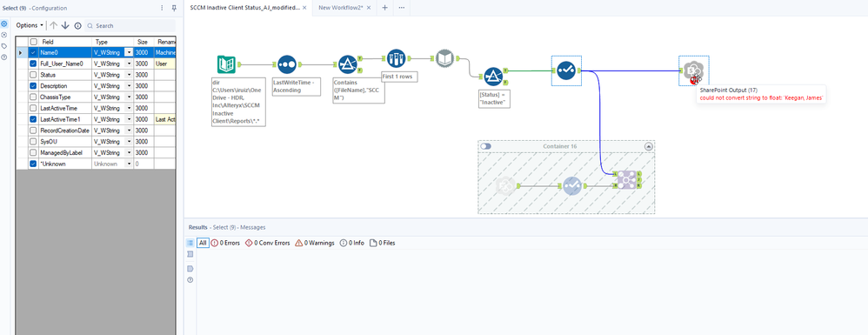Uncheck the *Unknown field checkbox
868x335 pixels.
pos(33,164)
